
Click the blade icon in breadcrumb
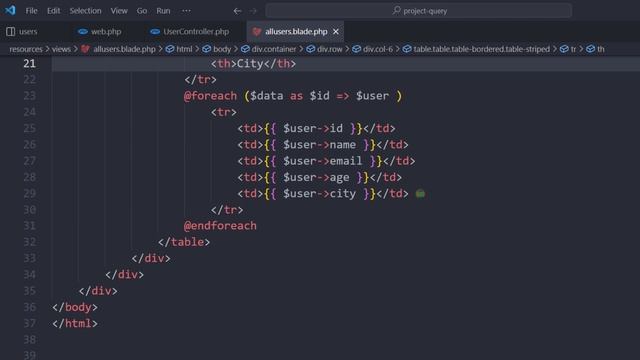click(x=85, y=49)
